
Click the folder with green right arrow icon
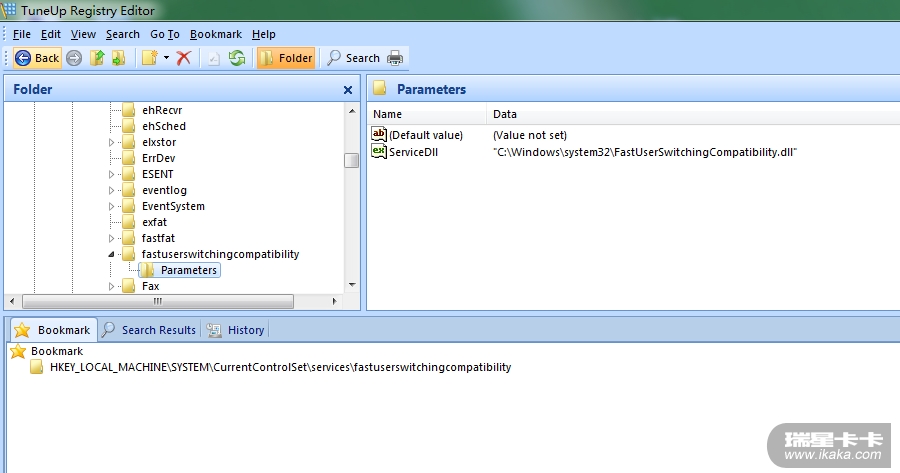tap(119, 58)
